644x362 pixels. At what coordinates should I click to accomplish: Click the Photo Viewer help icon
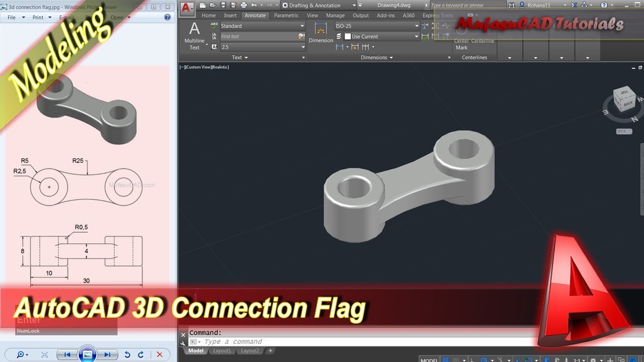tap(168, 17)
